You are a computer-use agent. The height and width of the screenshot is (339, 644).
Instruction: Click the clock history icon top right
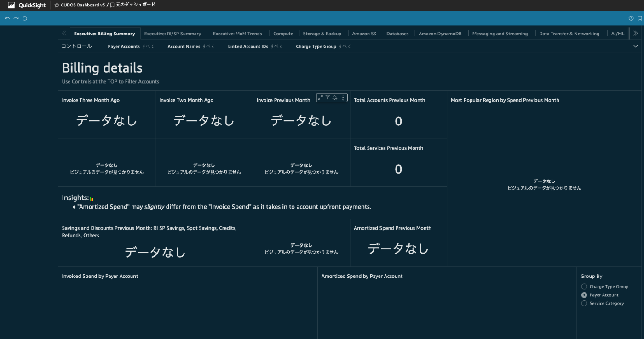tap(631, 18)
